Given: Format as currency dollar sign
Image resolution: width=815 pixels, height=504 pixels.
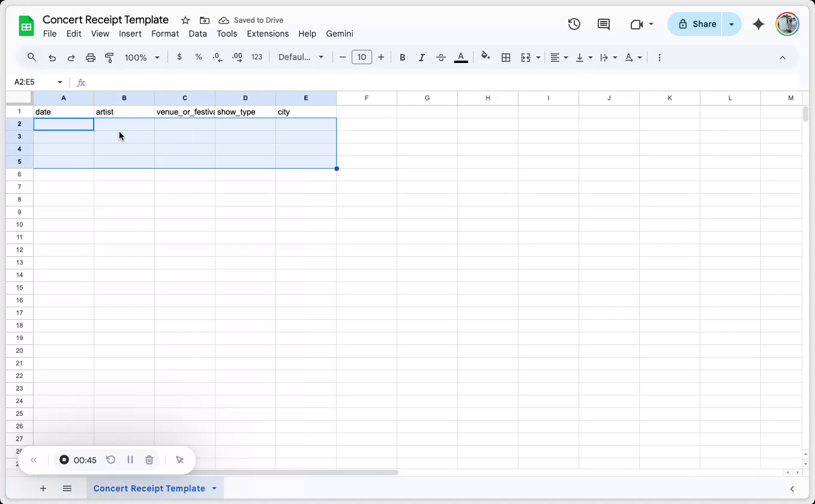Looking at the screenshot, I should pyautogui.click(x=179, y=57).
